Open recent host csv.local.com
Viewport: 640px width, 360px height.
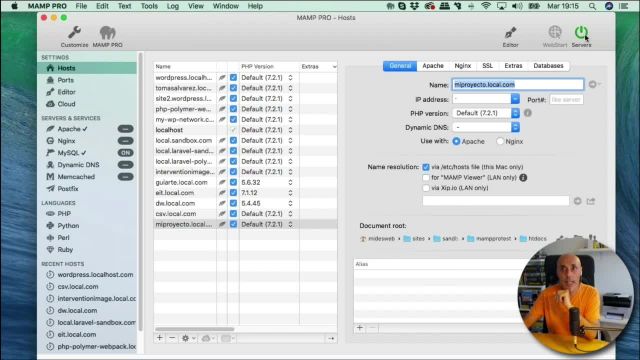pyautogui.click(x=78, y=287)
